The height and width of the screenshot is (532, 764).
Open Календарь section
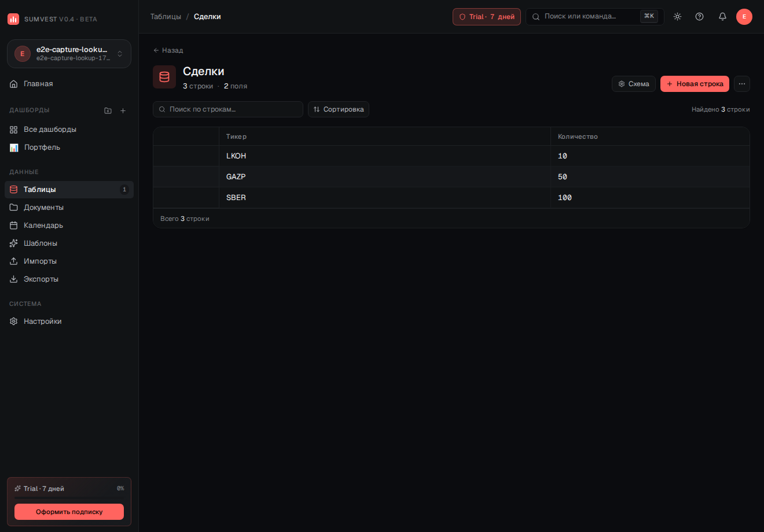69,226
